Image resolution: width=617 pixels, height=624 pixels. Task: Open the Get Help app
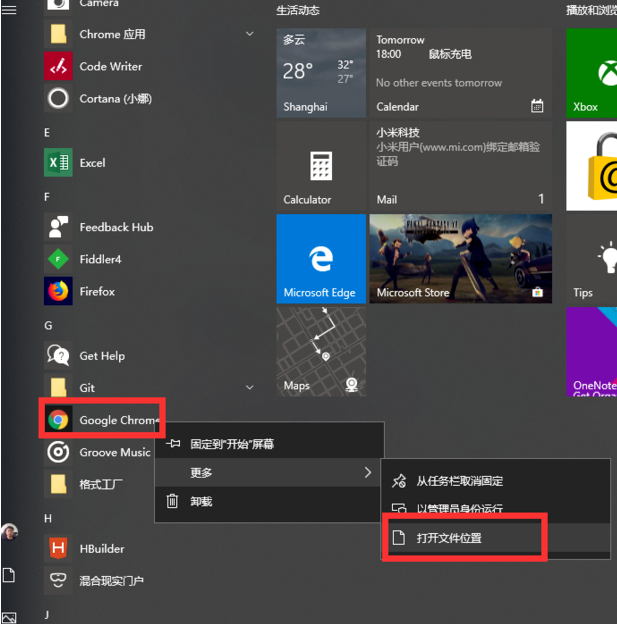pos(149,356)
